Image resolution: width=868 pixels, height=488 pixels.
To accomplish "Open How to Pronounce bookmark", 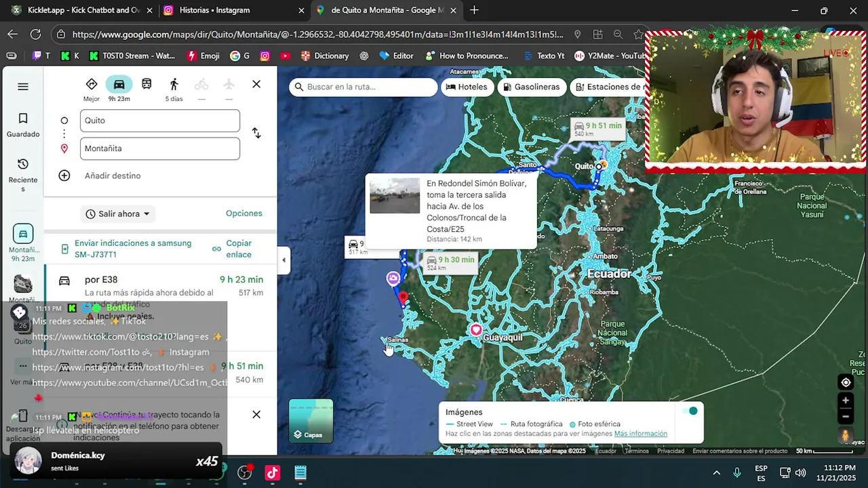I will pyautogui.click(x=467, y=56).
